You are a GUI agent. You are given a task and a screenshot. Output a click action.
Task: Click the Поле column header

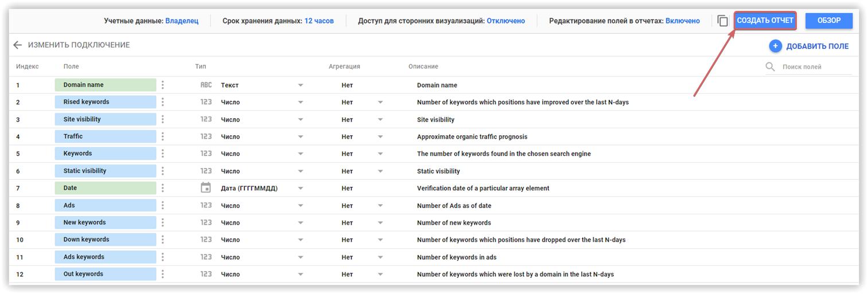pos(71,66)
